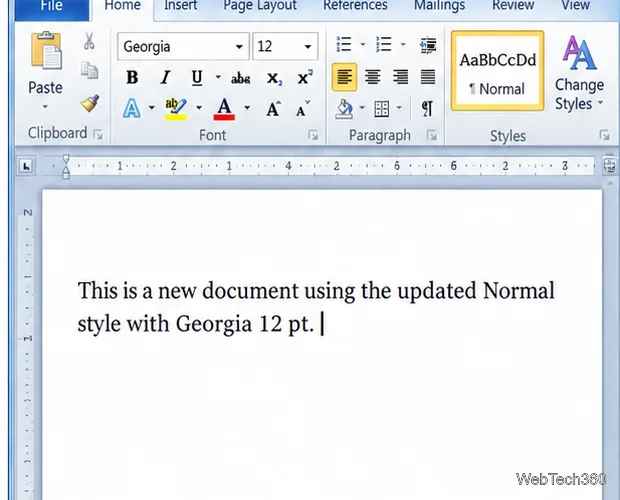Click the view ruler icon at right
Viewport: 620px width, 500px height.
[x=609, y=164]
